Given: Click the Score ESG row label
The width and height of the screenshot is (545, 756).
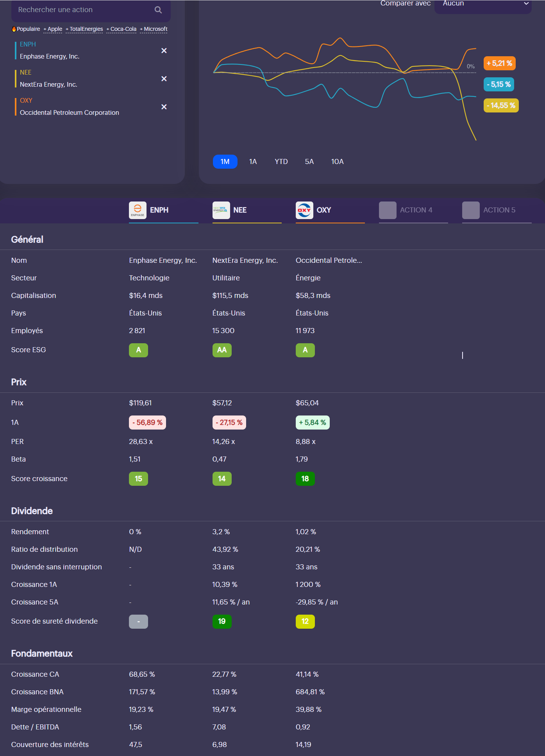Looking at the screenshot, I should (x=29, y=350).
